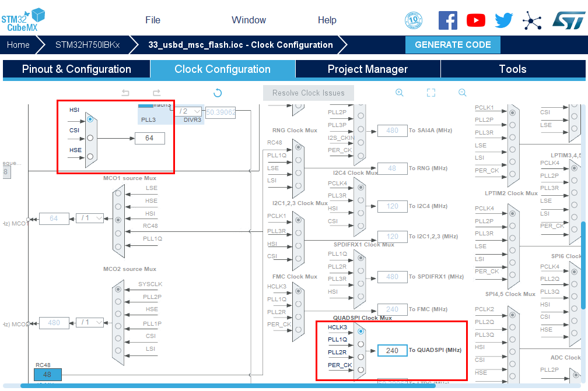
Task: Open the DIVR3 /2 divider dropdown
Action: tap(190, 111)
